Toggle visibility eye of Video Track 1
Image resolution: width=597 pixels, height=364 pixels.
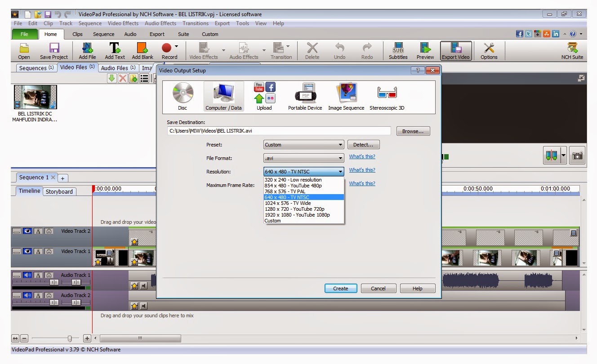point(27,251)
